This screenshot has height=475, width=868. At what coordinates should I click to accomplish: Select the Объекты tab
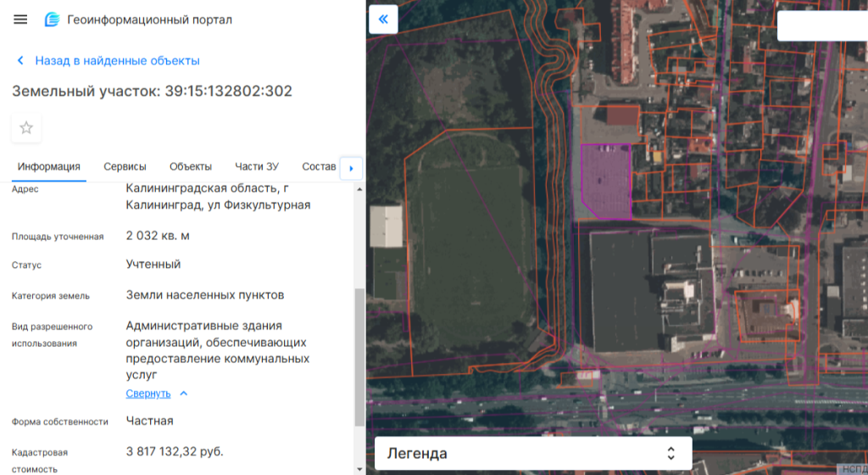191,166
